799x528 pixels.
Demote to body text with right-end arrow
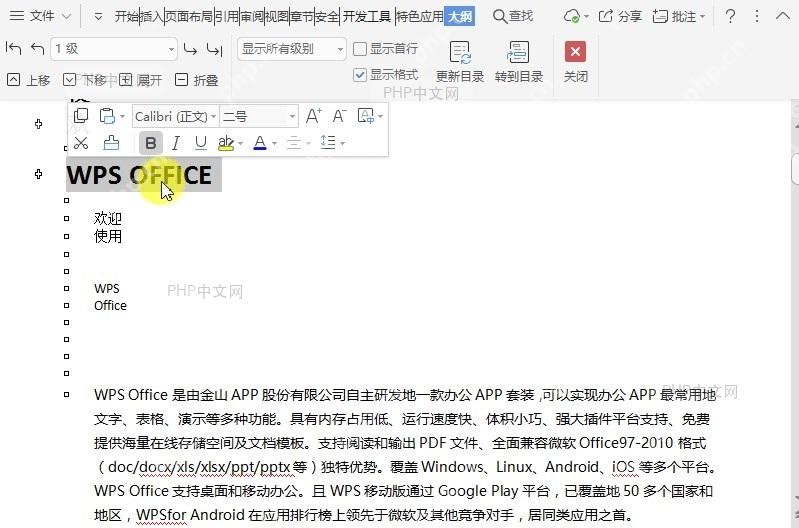(215, 49)
